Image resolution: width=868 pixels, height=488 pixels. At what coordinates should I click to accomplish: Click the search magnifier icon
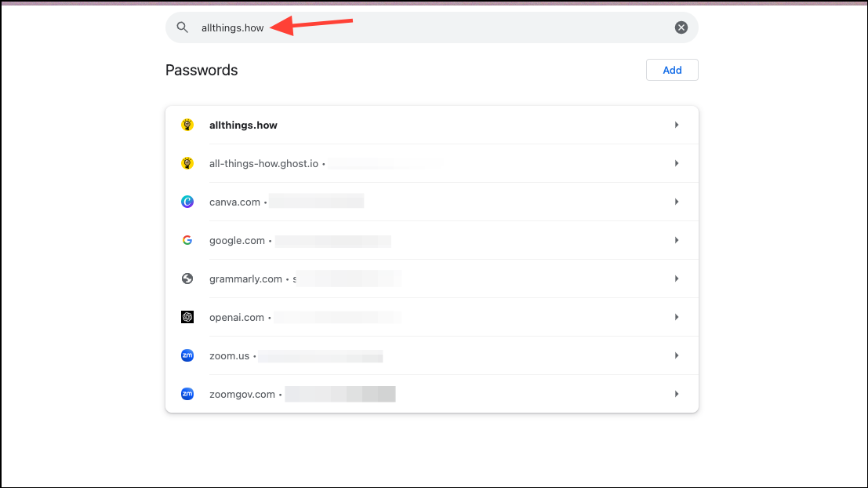(x=182, y=27)
